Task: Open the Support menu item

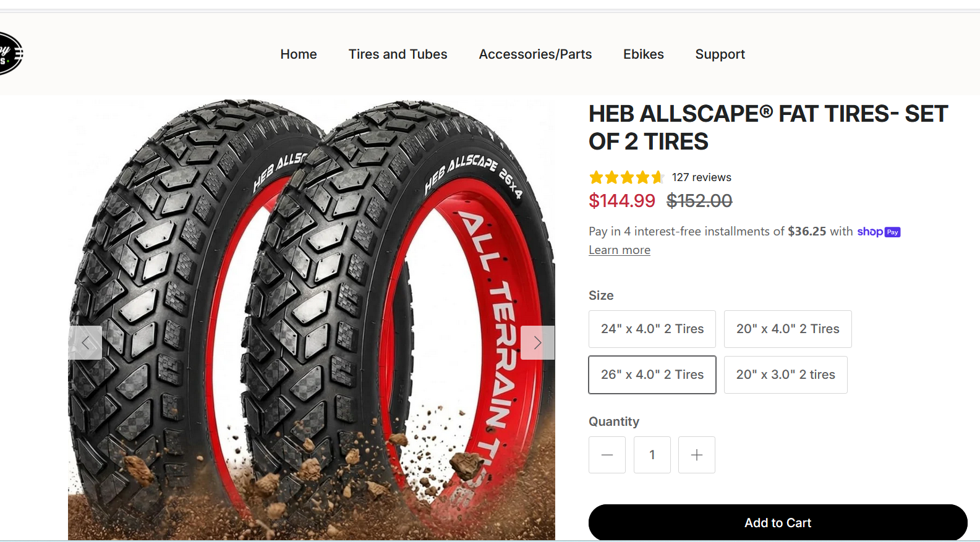Action: click(720, 54)
